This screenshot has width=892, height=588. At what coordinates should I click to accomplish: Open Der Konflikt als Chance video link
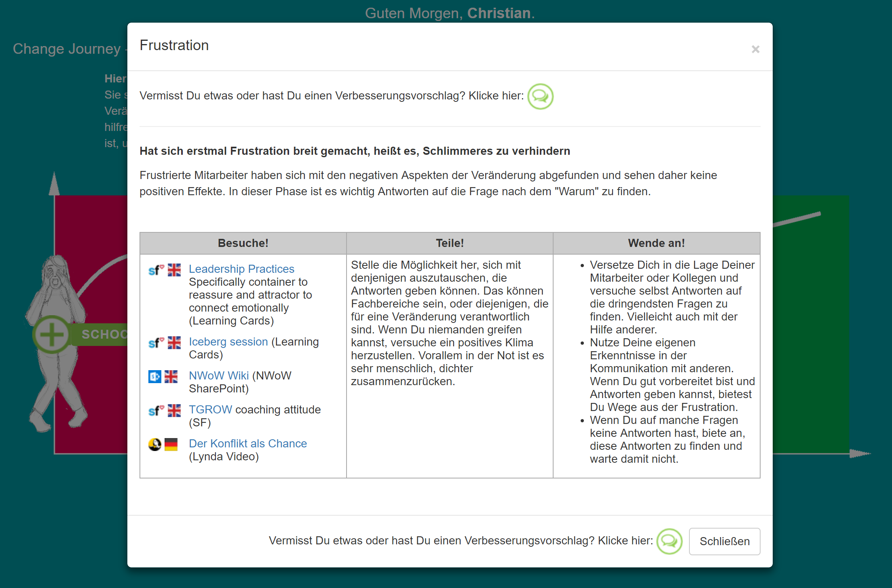[x=247, y=443]
